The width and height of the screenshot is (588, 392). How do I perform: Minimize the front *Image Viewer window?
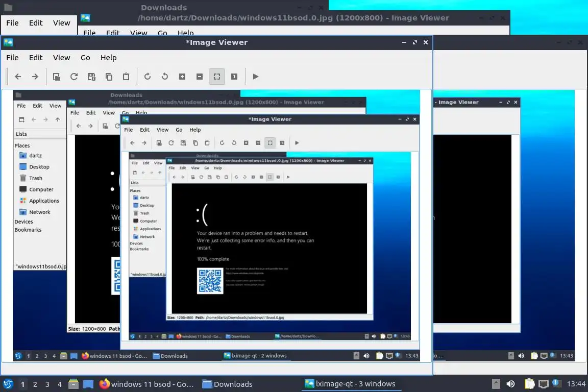[404, 42]
